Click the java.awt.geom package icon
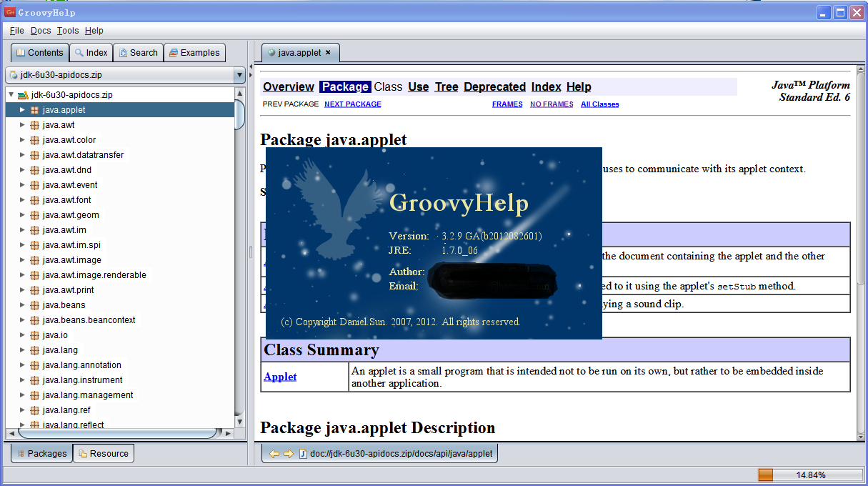Screen dimensions: 868x486 pyautogui.click(x=34, y=215)
